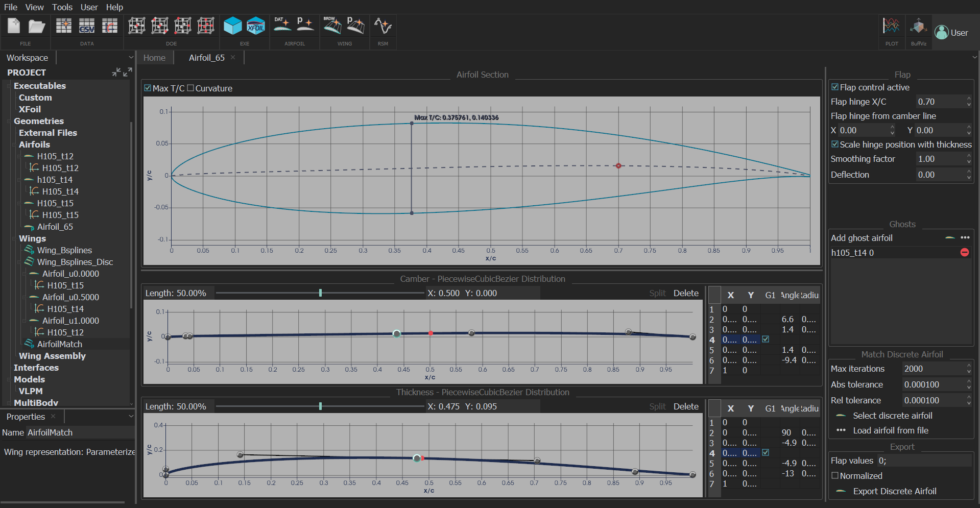This screenshot has width=980, height=508.
Task: Create a new project file
Action: [14, 26]
